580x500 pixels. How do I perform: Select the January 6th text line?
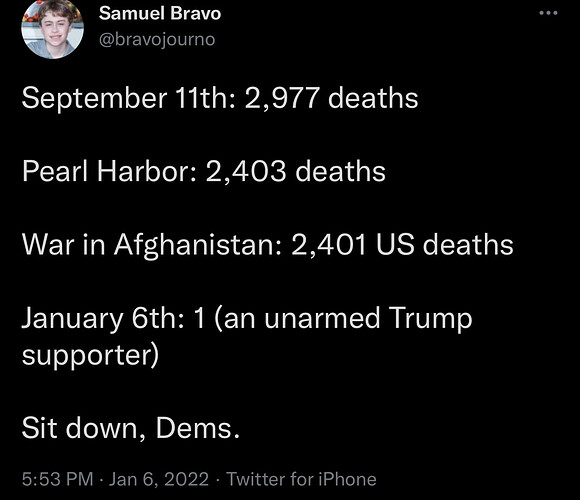tap(247, 337)
